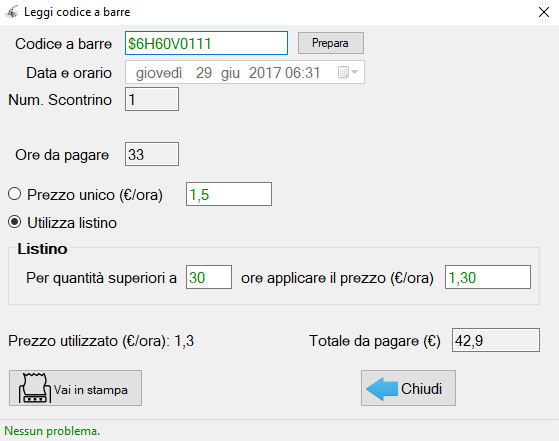Click the listino price field showing 1,30
This screenshot has height=441, width=559.
(488, 277)
